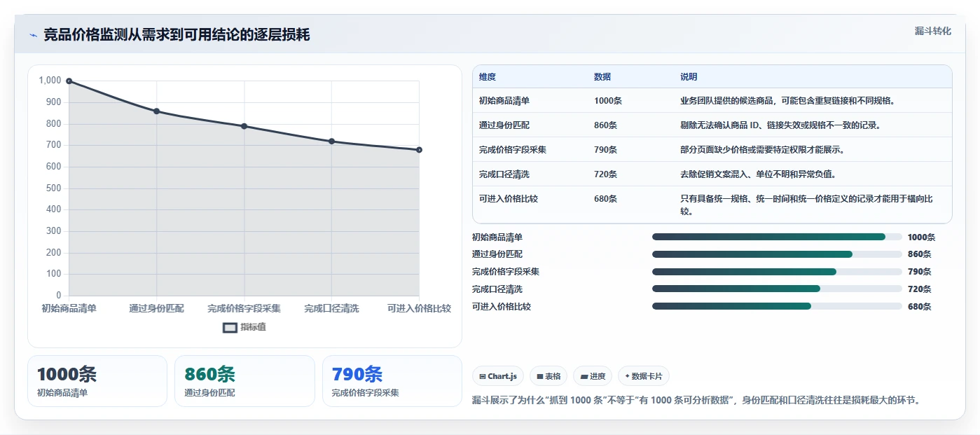This screenshot has height=435, width=980.
Task: Click the 完成价格字段采集 table row label
Action: coord(513,150)
